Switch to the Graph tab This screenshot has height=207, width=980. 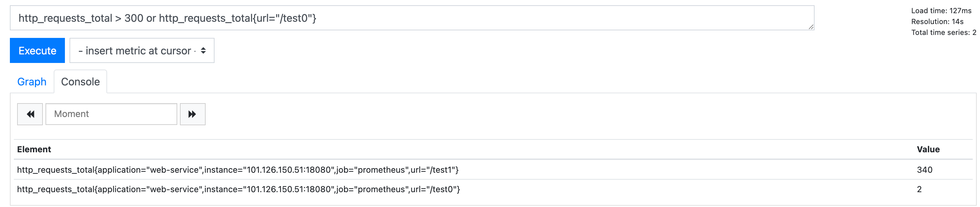[32, 82]
